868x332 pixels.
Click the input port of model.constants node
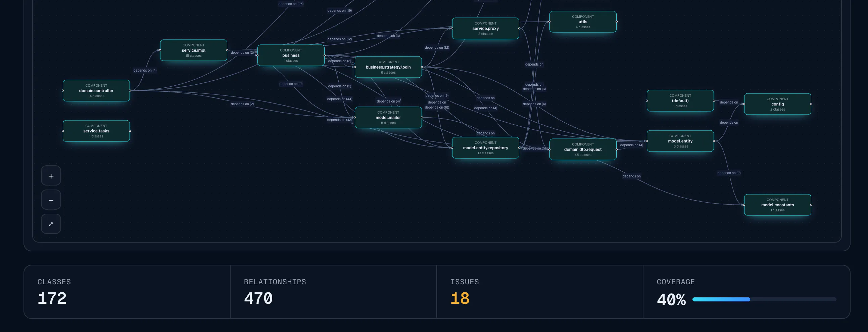[744, 205]
